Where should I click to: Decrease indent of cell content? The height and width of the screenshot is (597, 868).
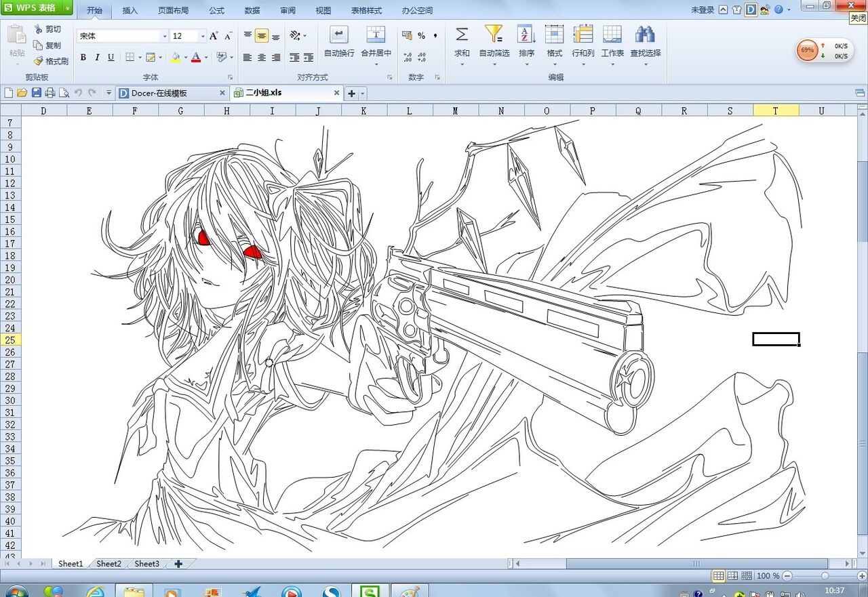pyautogui.click(x=294, y=58)
